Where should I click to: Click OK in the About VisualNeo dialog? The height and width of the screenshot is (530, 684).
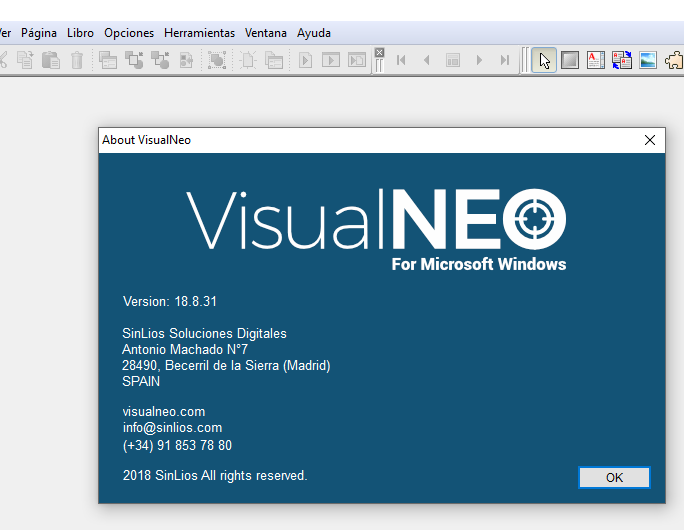(614, 477)
